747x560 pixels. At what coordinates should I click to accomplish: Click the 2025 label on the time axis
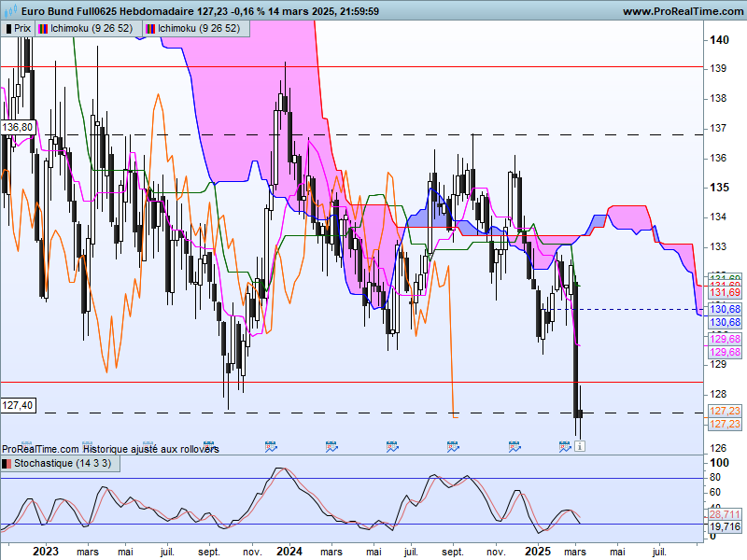pyautogui.click(x=538, y=552)
